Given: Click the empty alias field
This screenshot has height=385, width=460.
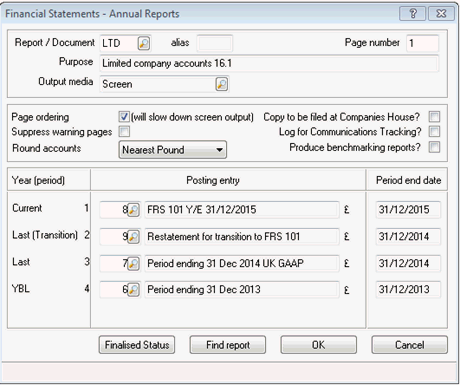Looking at the screenshot, I should [x=214, y=43].
